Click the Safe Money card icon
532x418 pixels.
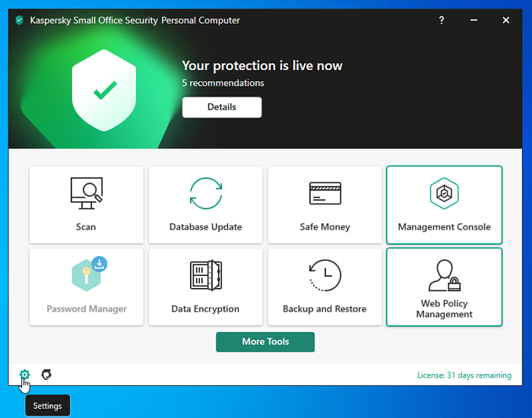325,193
